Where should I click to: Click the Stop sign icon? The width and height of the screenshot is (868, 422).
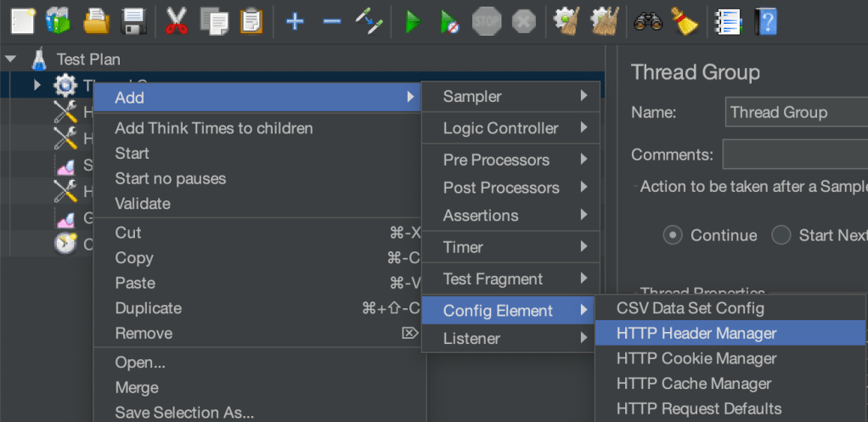click(487, 21)
